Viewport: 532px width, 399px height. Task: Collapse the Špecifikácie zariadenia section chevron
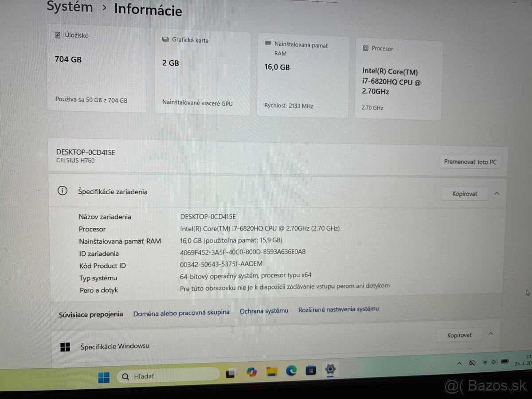click(x=497, y=193)
